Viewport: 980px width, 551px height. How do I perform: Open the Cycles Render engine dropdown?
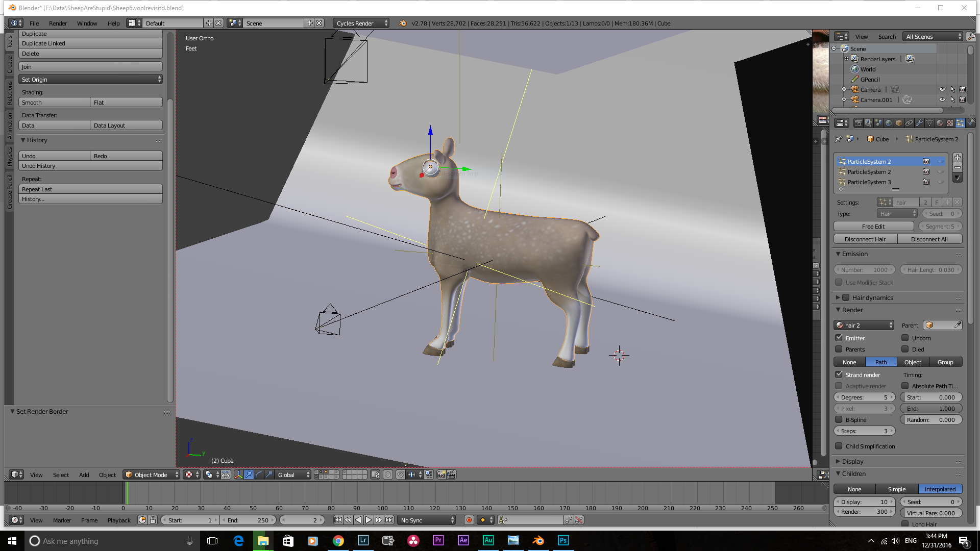coord(361,23)
